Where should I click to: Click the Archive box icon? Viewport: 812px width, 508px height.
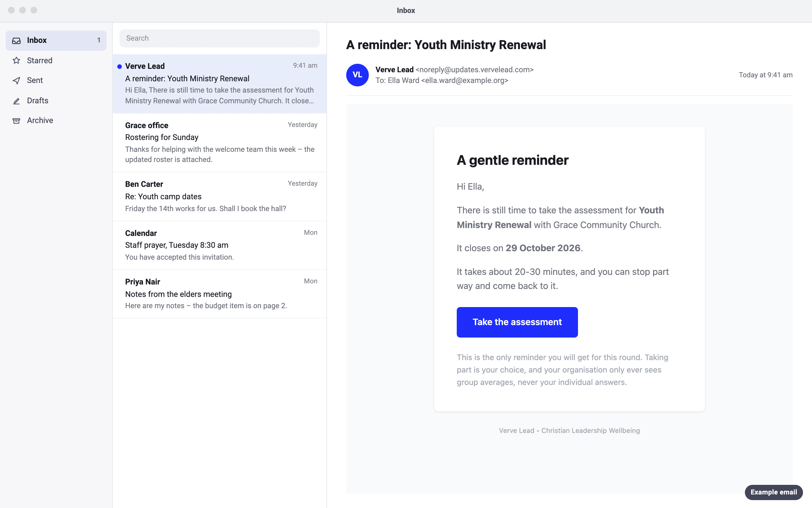pyautogui.click(x=16, y=121)
